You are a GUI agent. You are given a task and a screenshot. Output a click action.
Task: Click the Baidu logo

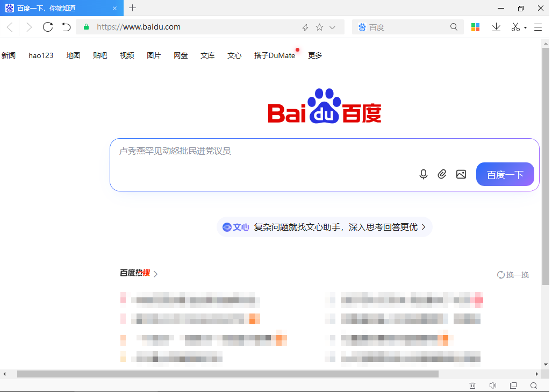tap(325, 106)
